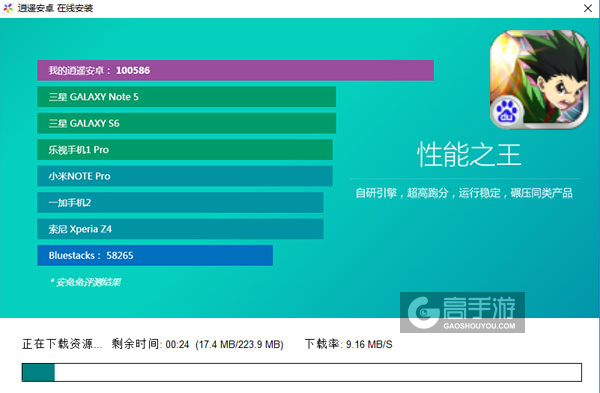Click the blue Bluestacks 58265 bar

point(155,255)
